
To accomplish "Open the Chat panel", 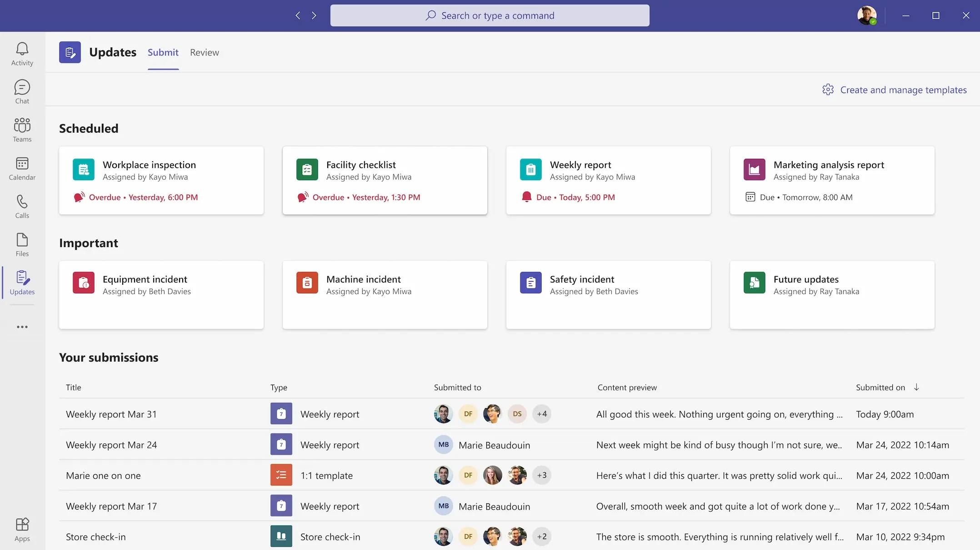I will [21, 91].
